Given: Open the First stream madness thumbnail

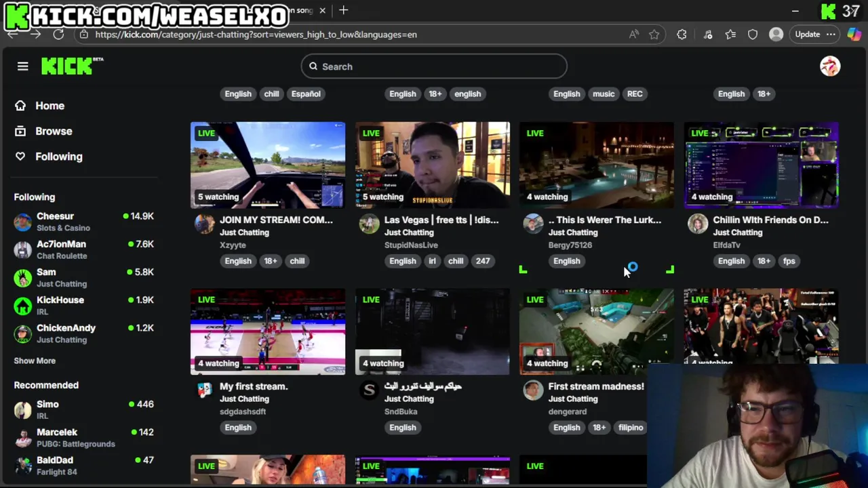Looking at the screenshot, I should click(x=597, y=331).
